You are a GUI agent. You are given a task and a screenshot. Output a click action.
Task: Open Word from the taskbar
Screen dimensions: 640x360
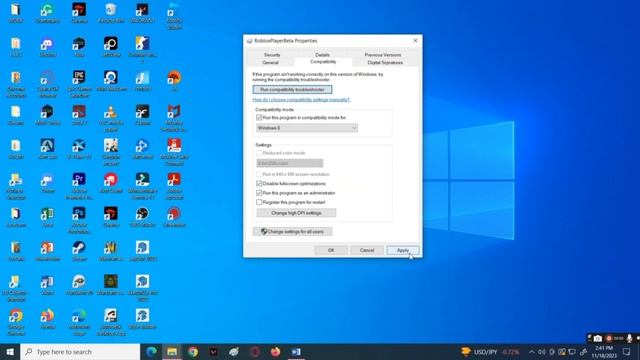tap(296, 352)
